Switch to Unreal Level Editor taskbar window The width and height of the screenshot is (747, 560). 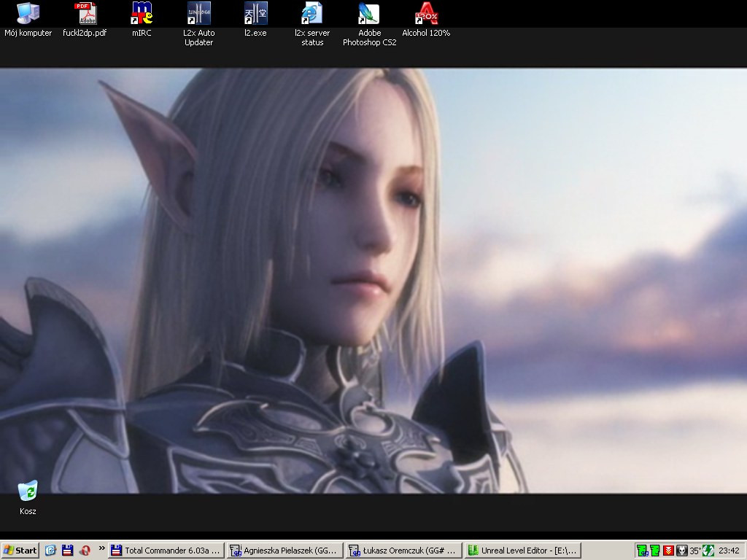tap(522, 551)
